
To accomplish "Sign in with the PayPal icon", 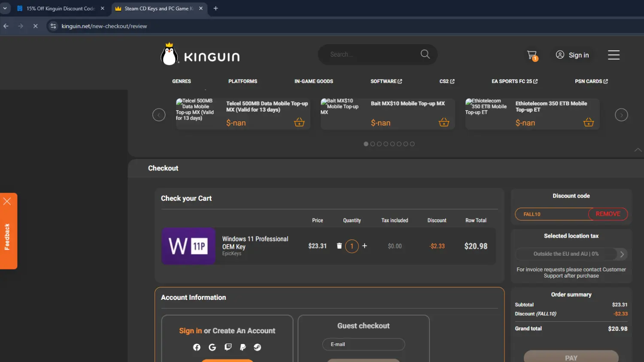I will coord(243,347).
